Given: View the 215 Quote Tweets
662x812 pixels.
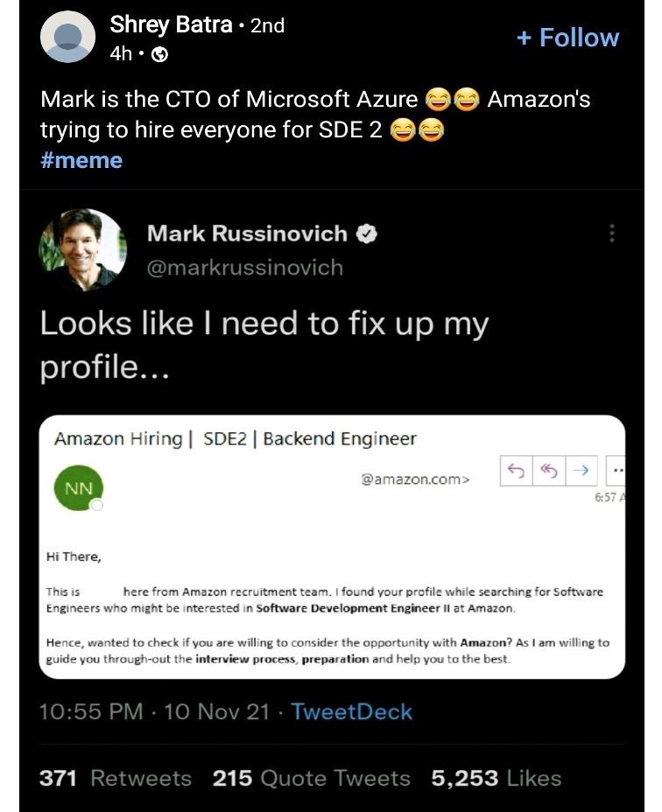Looking at the screenshot, I should click(x=311, y=778).
